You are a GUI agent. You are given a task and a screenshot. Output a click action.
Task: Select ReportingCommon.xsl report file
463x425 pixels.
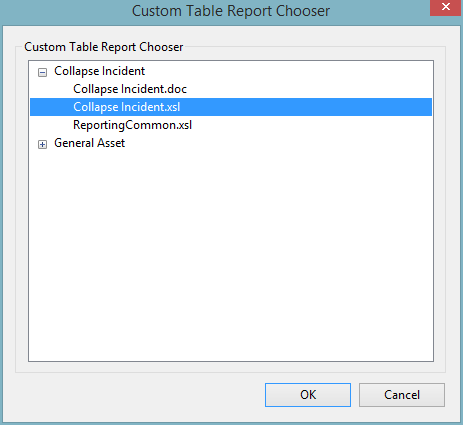[132, 125]
